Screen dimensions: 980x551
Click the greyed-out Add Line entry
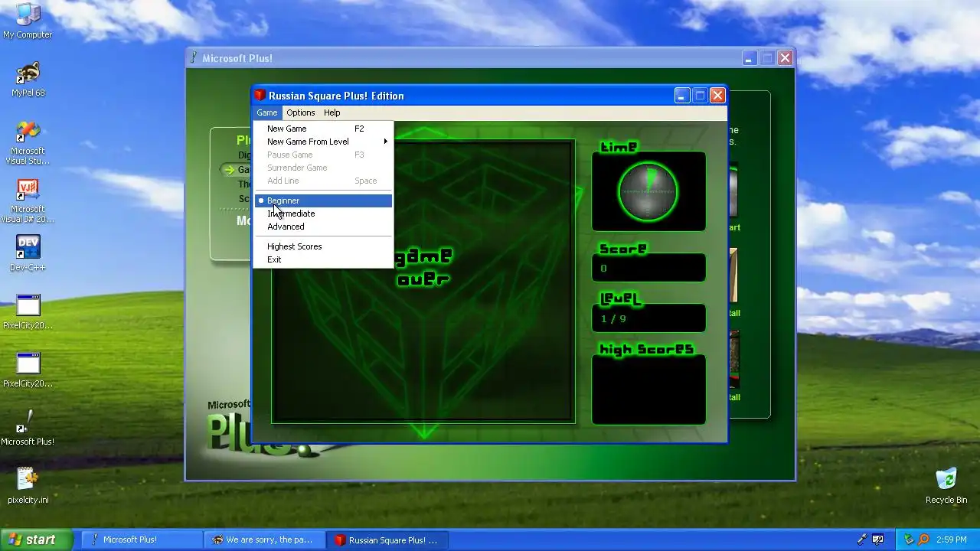click(x=323, y=181)
